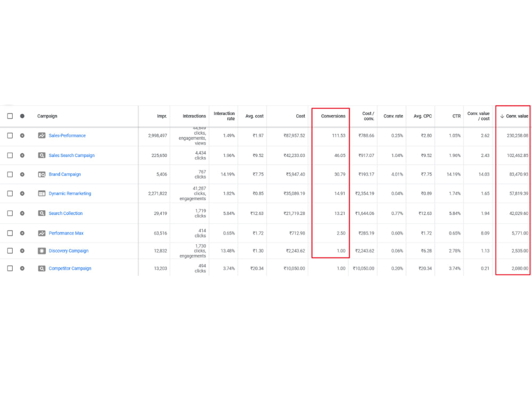Image resolution: width=532 pixels, height=399 pixels.
Task: Click the status dot for Search Collection
Action: click(22, 213)
